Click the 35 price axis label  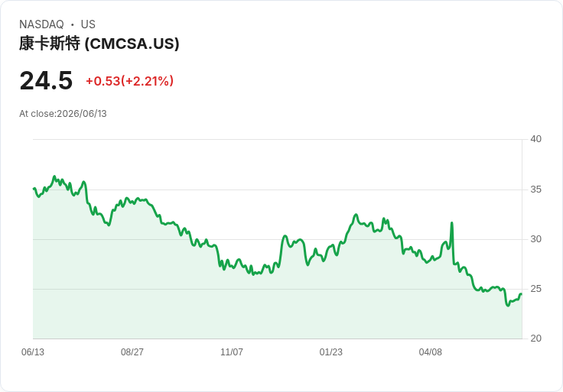point(535,190)
